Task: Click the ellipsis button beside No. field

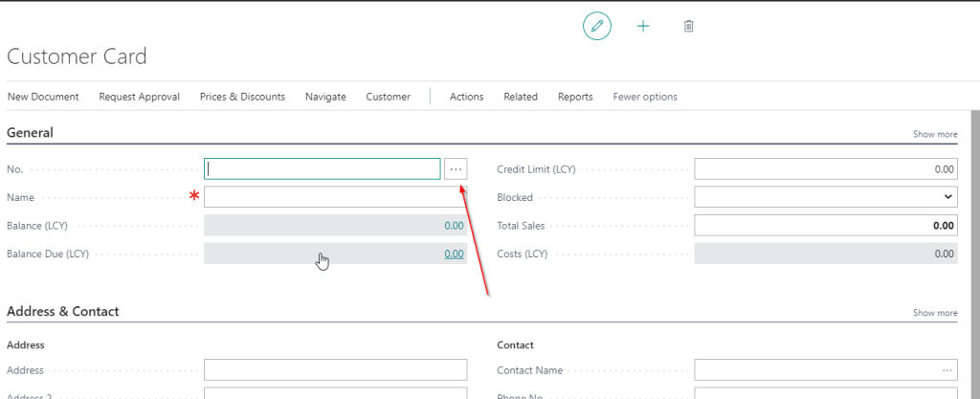Action: click(x=456, y=169)
